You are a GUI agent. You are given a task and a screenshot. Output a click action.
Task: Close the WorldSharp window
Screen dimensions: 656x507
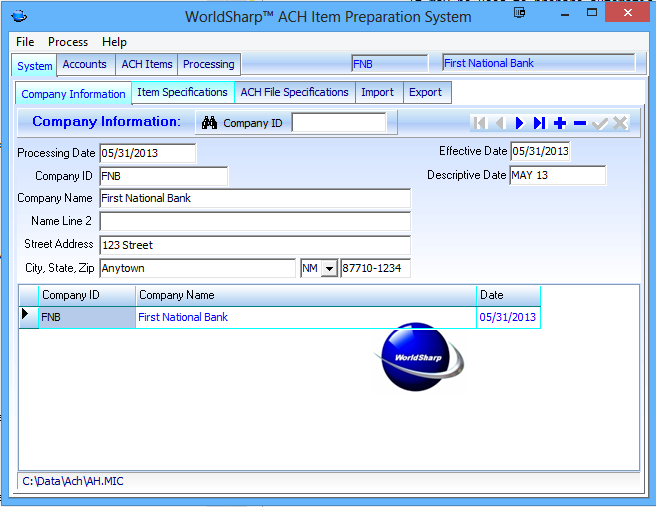click(628, 13)
